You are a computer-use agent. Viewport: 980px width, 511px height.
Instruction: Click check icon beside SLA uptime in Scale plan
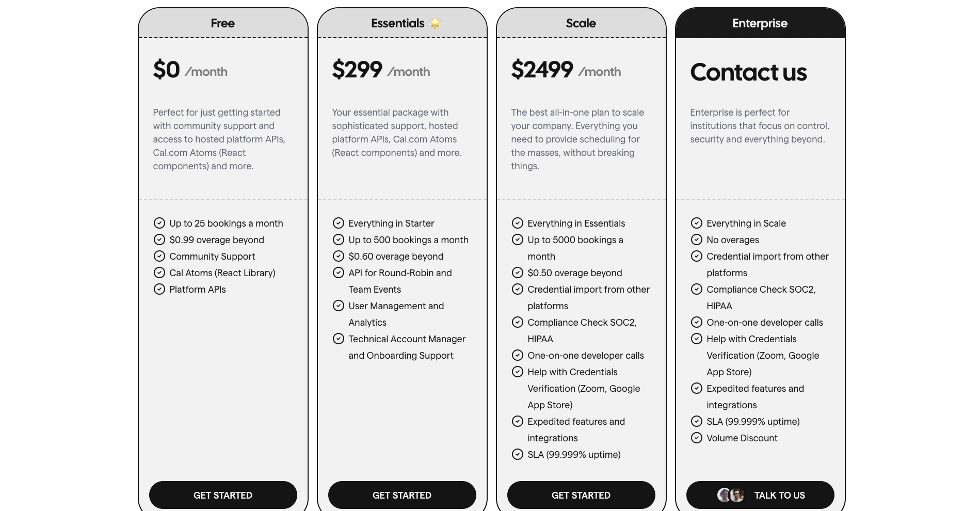point(518,454)
